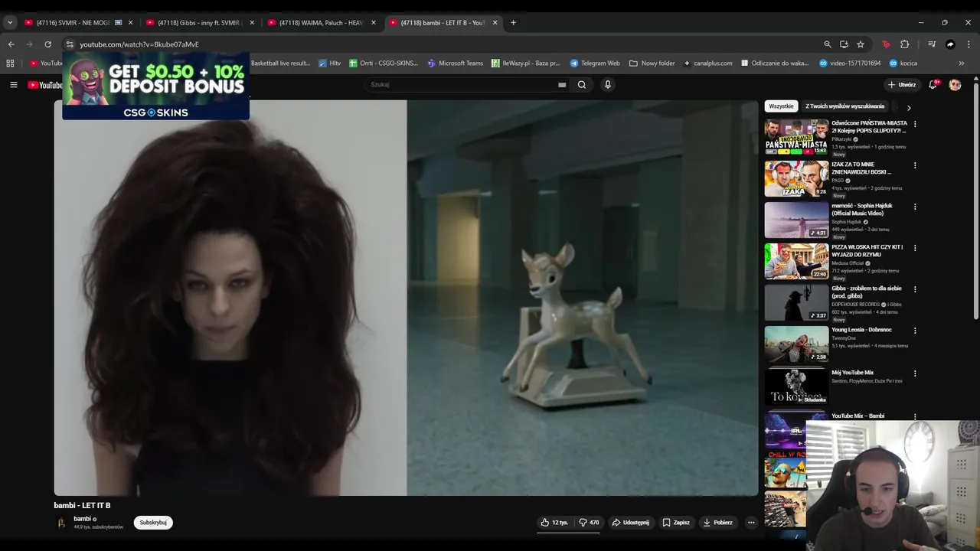Open the Chrome apps grid in the bookmarks bar

[x=10, y=64]
